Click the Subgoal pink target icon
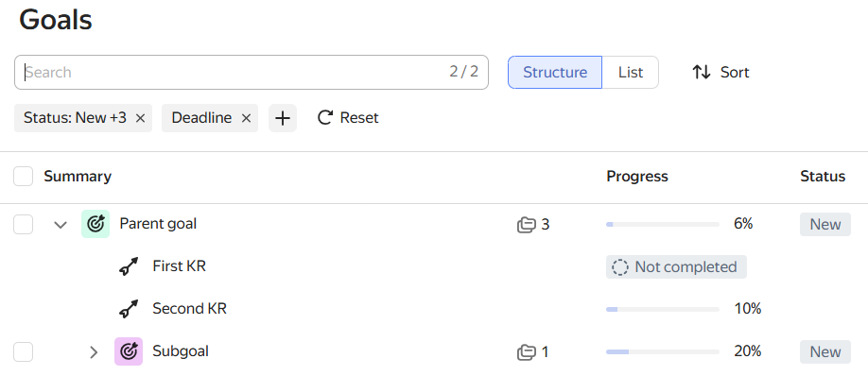868x376 pixels. tap(129, 351)
